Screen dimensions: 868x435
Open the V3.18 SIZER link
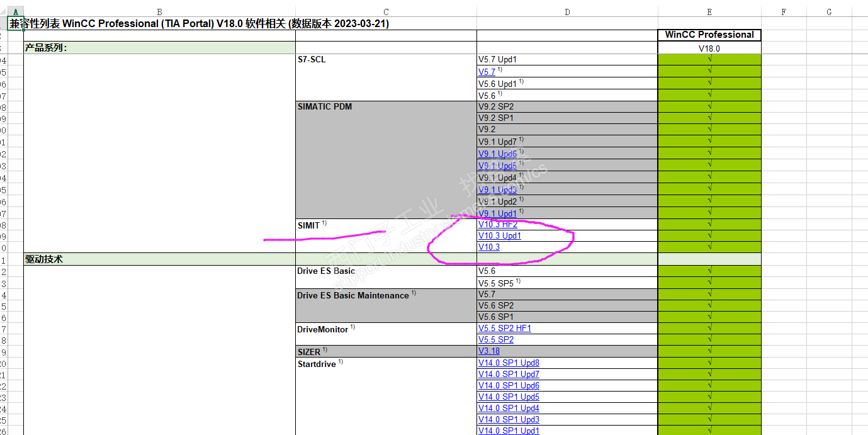click(489, 351)
